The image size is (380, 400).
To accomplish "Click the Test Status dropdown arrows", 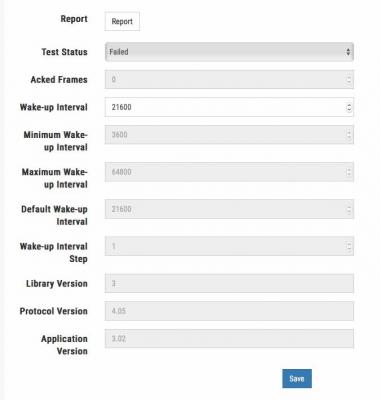I will point(348,52).
